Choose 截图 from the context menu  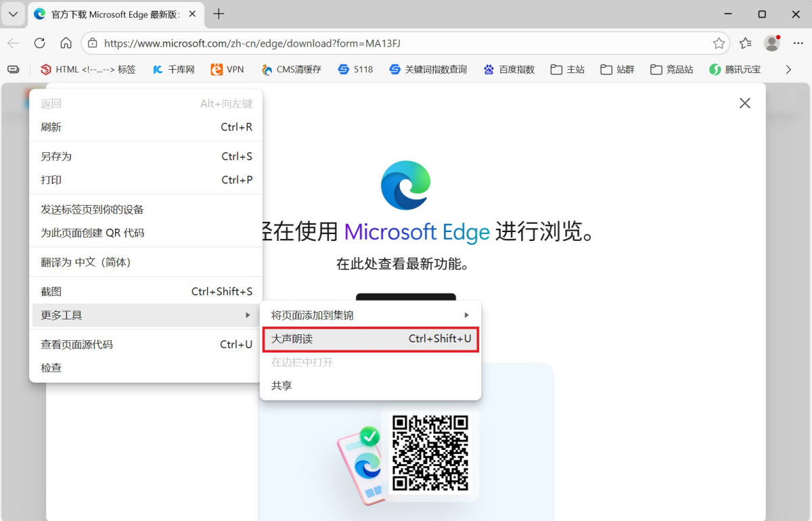pos(51,291)
